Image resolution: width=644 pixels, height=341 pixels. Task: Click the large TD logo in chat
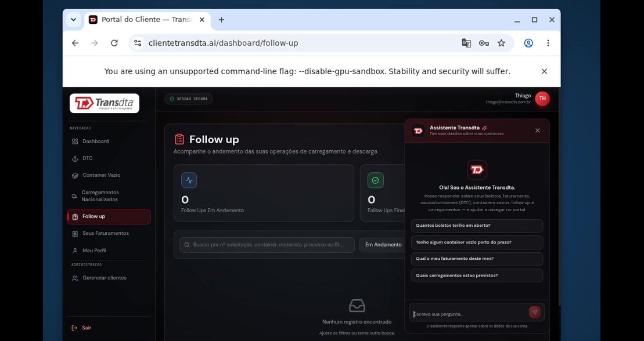(477, 170)
